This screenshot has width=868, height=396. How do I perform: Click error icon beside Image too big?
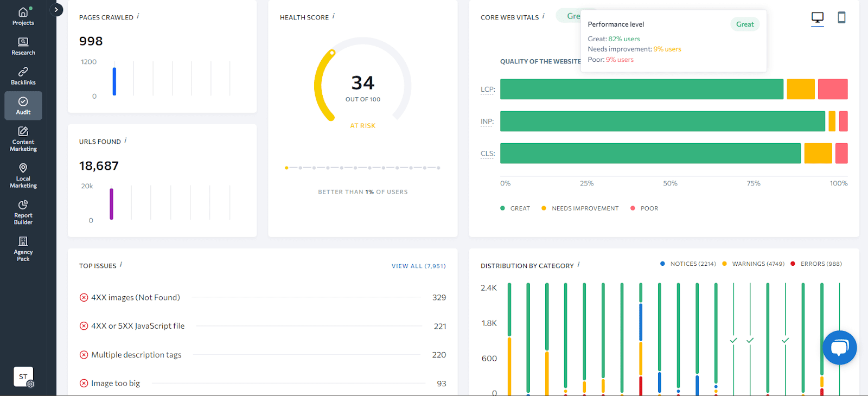click(x=84, y=383)
